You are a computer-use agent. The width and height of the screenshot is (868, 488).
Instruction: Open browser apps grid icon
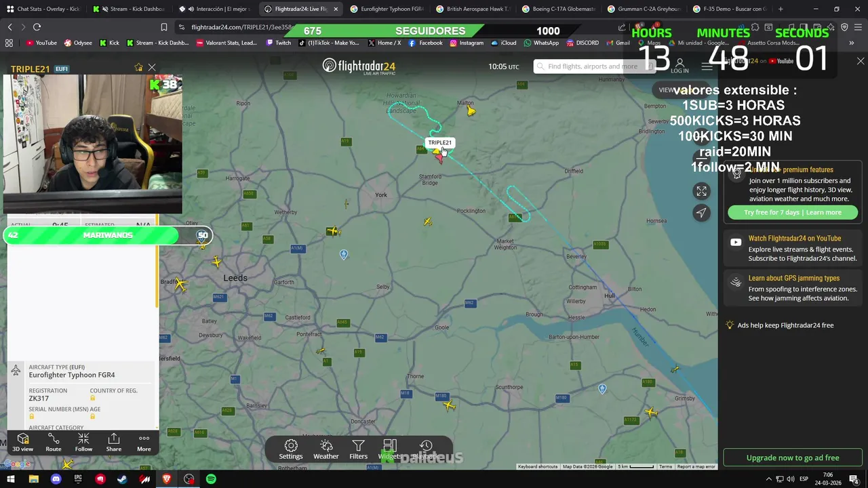[x=9, y=43]
